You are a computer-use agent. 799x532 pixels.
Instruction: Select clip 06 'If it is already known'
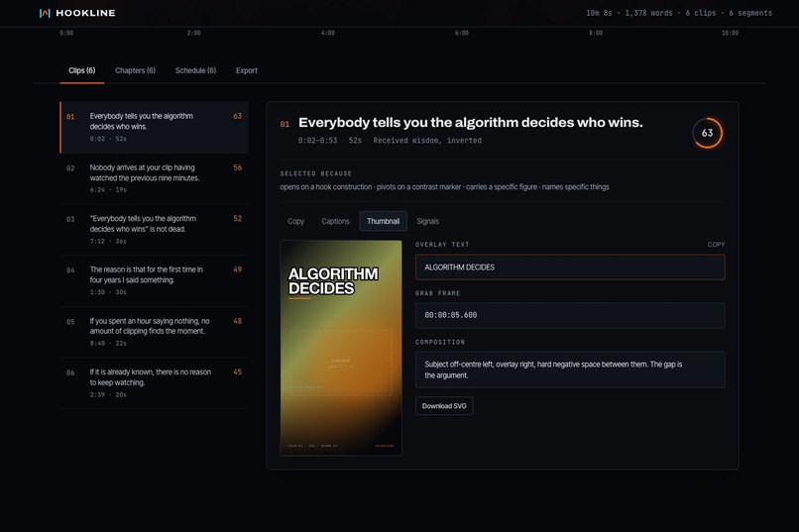pos(155,382)
